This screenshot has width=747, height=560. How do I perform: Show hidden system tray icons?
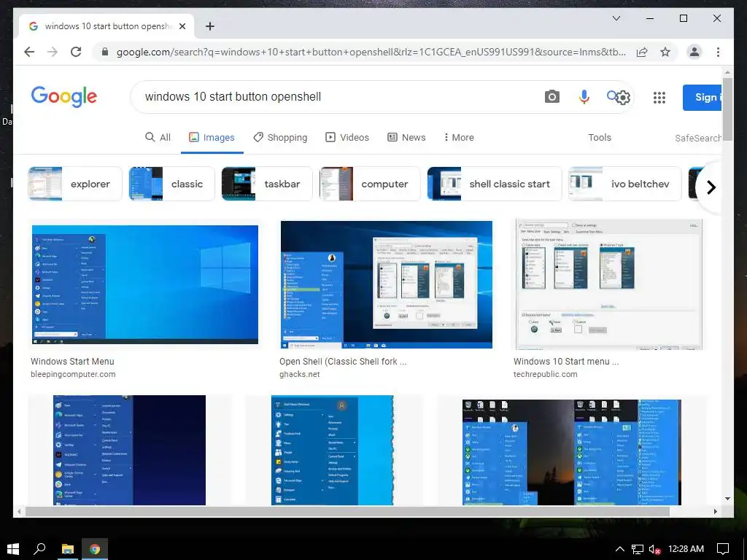tap(619, 549)
